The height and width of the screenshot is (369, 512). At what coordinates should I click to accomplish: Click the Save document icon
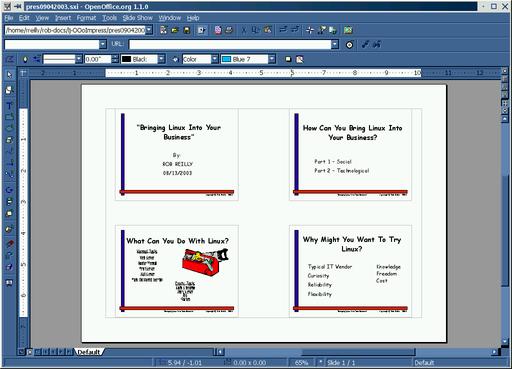point(187,30)
